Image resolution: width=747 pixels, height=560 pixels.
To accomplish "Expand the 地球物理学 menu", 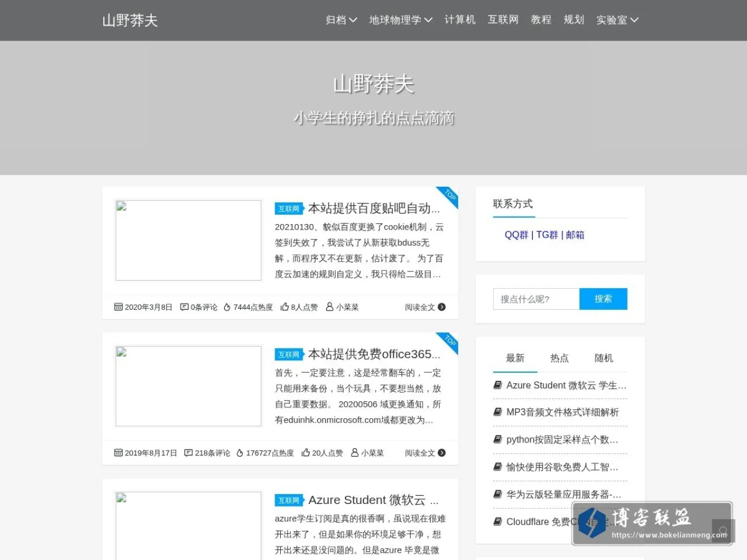I will click(401, 20).
